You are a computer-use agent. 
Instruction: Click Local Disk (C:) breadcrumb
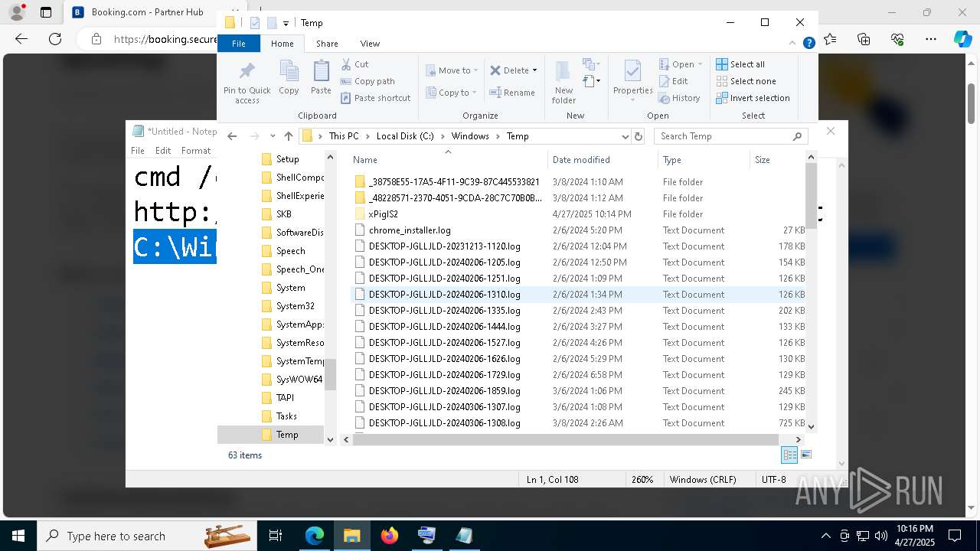pyautogui.click(x=404, y=136)
